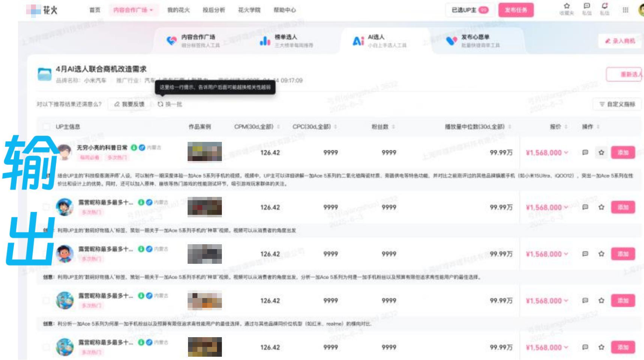The image size is (644, 360).
Task: Click the 我要反馈 button
Action: (130, 104)
